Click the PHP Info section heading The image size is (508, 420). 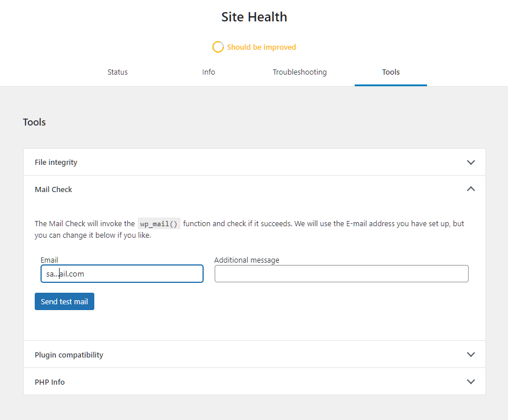tap(50, 382)
